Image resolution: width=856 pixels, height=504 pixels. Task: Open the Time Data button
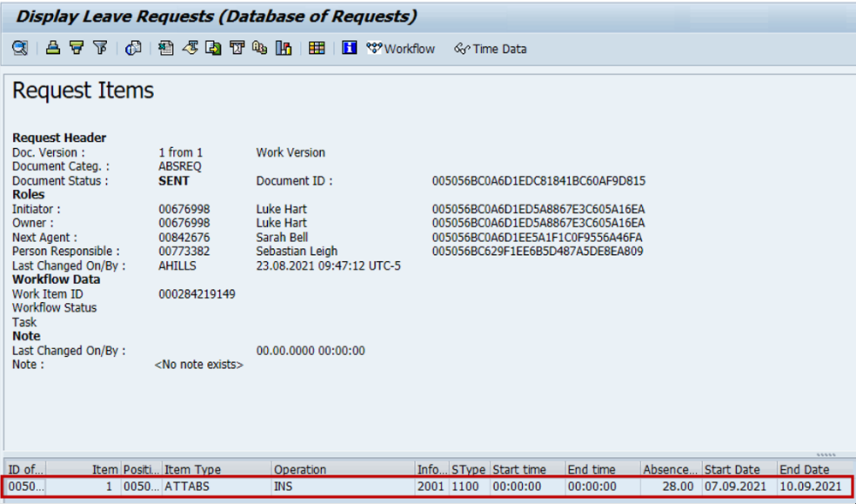(x=490, y=49)
